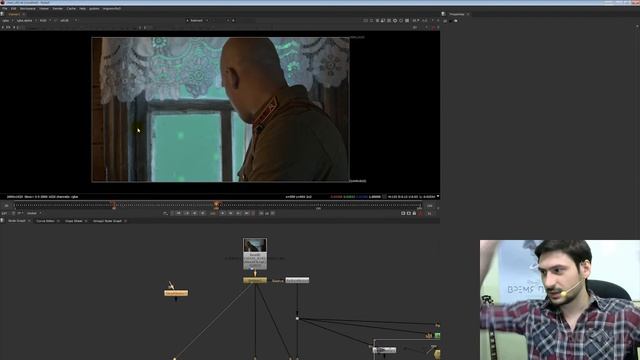Go to first frame in playback controls
The height and width of the screenshot is (360, 640).
click(x=178, y=213)
